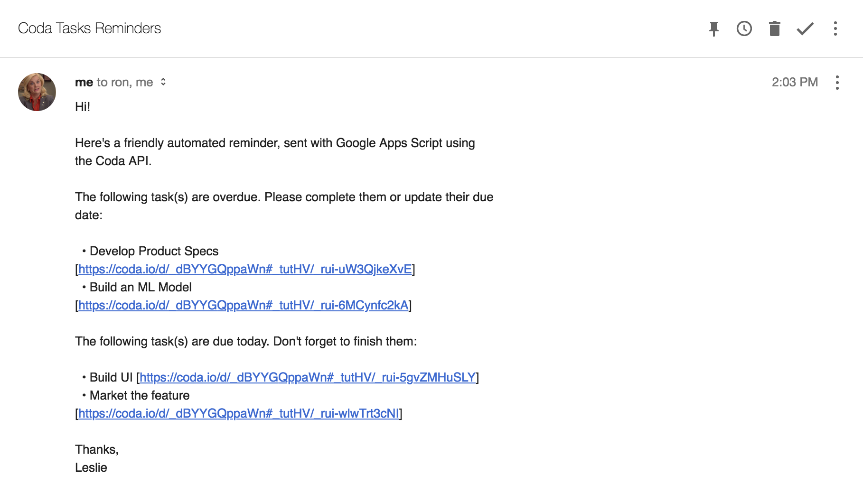
Task: Open the Develop Product Specs link
Action: pos(245,270)
